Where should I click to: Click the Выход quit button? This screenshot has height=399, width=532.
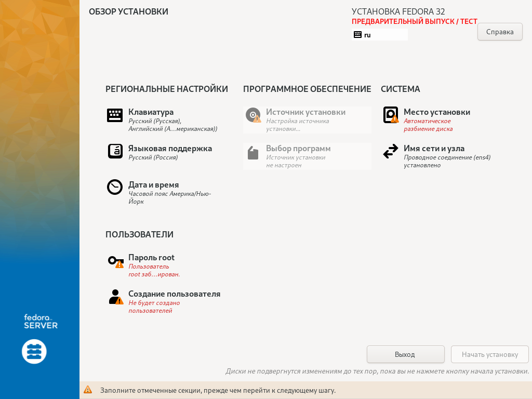coord(405,354)
